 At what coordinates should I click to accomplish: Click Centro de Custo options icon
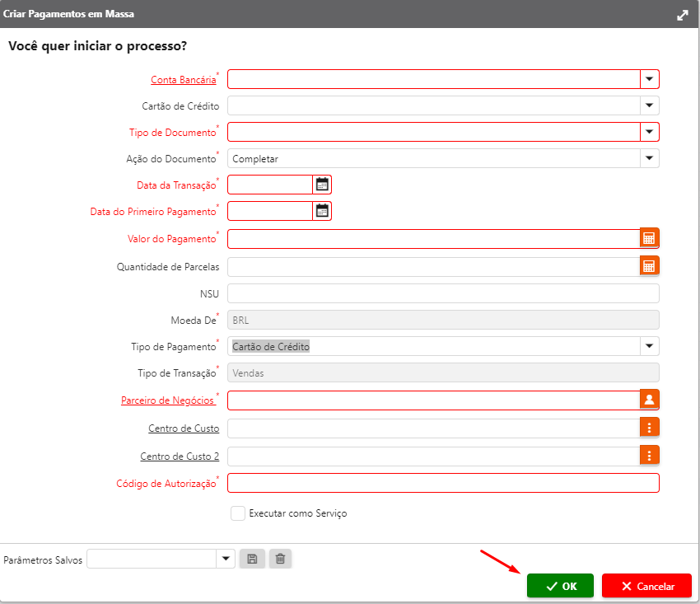[649, 428]
